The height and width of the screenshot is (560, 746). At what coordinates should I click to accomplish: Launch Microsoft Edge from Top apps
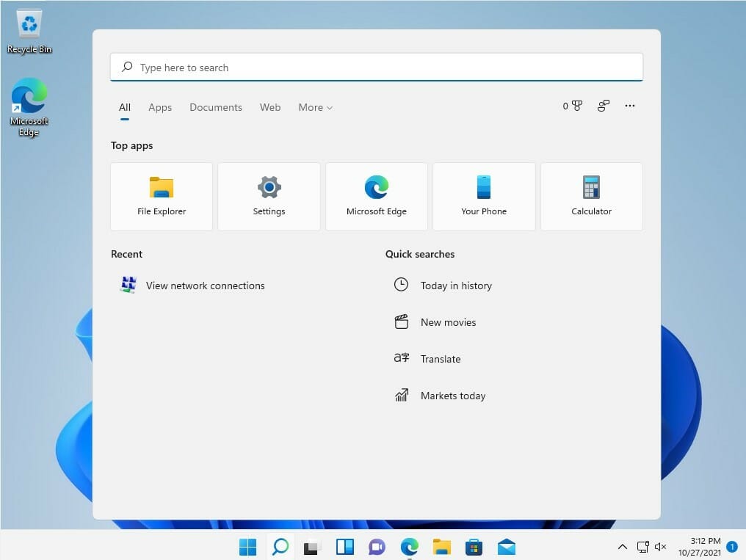tap(377, 197)
